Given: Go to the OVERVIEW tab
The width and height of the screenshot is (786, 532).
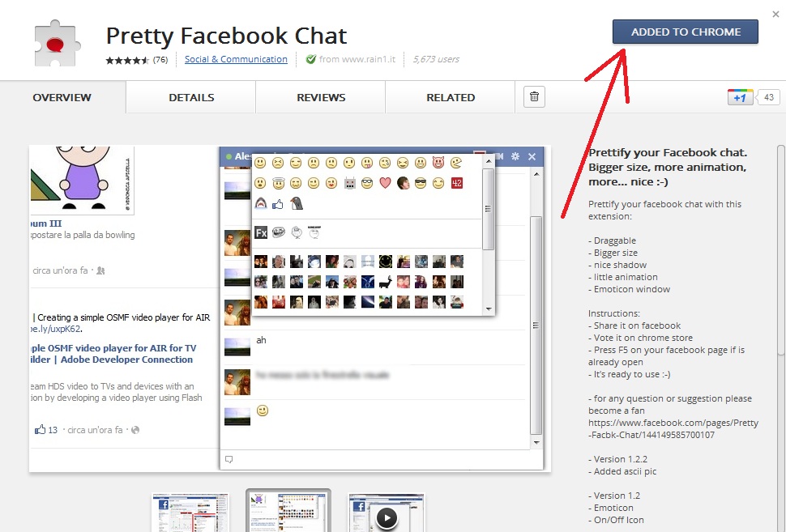Looking at the screenshot, I should [x=62, y=97].
